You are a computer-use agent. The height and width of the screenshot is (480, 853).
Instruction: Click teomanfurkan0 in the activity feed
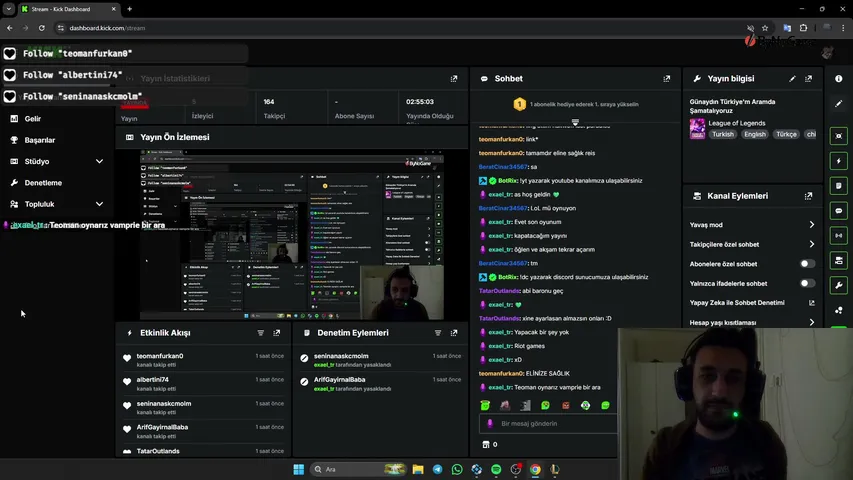point(160,356)
